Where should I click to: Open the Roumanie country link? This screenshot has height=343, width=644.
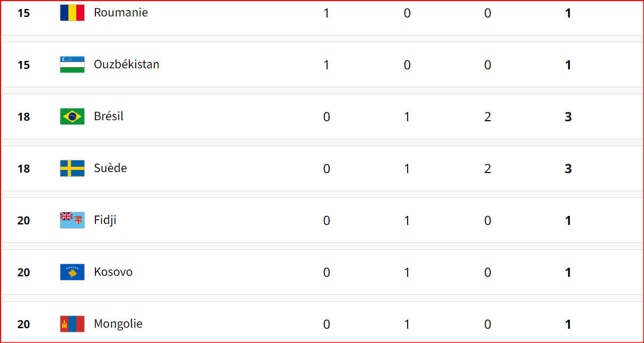click(x=121, y=13)
